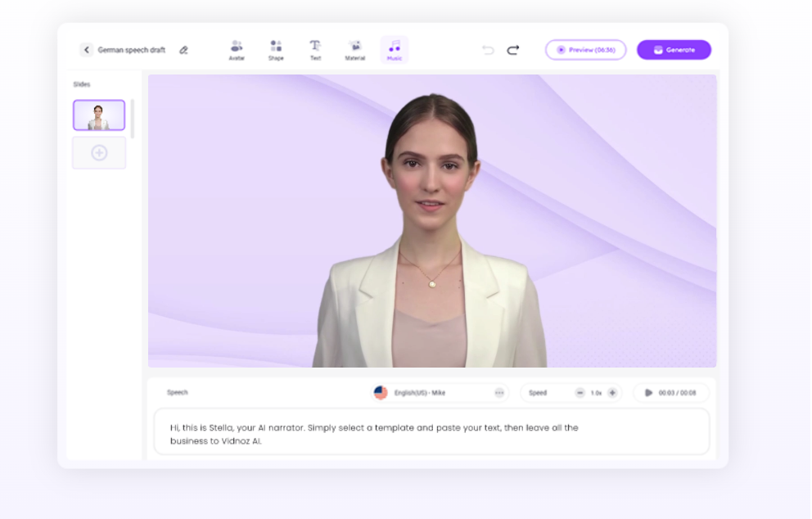The width and height of the screenshot is (812, 519).
Task: Play the speech audio preview
Action: pos(648,393)
